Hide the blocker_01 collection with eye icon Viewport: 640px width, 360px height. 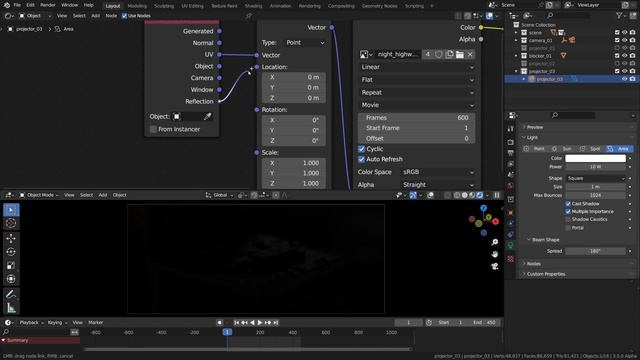[624, 56]
